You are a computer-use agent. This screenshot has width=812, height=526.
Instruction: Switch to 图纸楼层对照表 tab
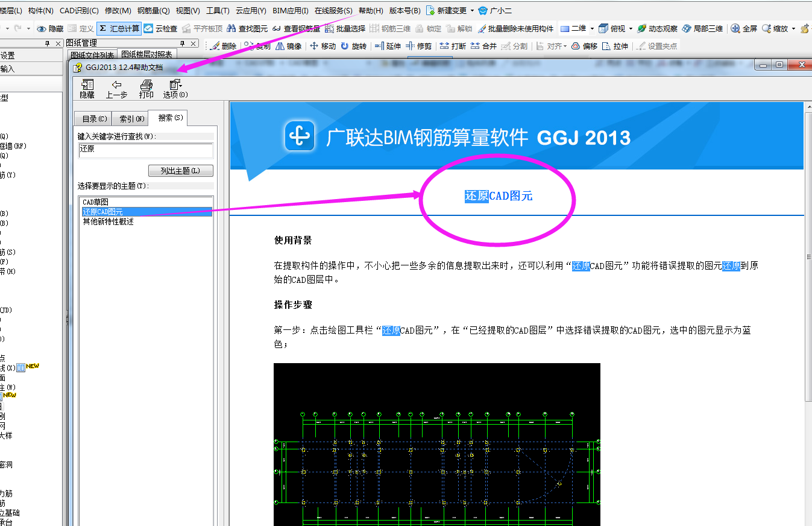click(148, 55)
